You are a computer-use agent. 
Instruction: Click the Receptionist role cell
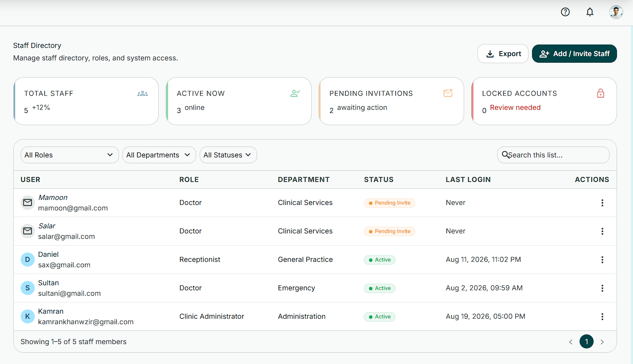point(200,260)
